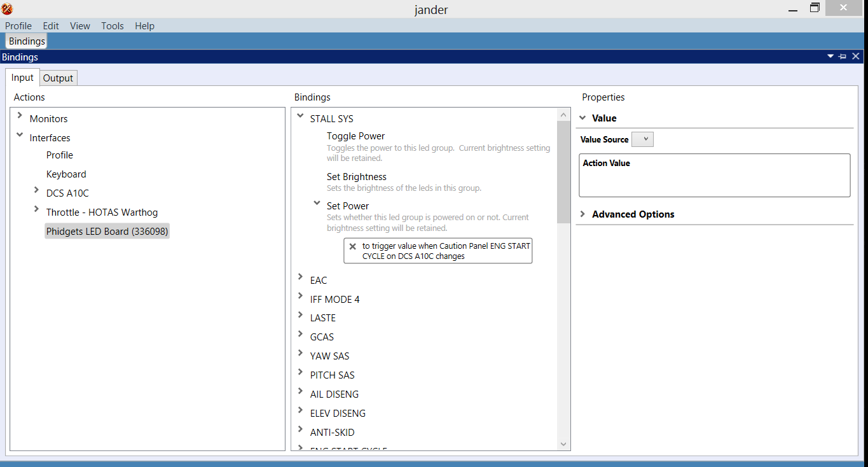This screenshot has width=868, height=467.
Task: Open the View menu
Action: (x=80, y=26)
